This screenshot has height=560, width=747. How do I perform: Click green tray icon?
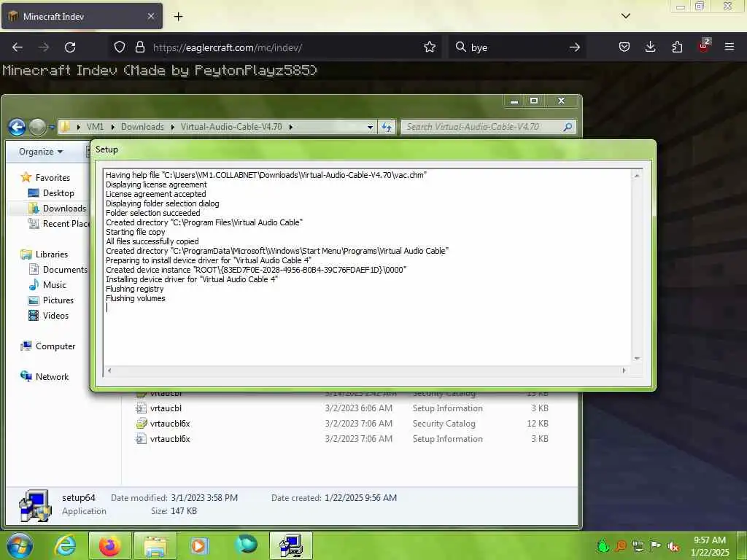[603, 546]
